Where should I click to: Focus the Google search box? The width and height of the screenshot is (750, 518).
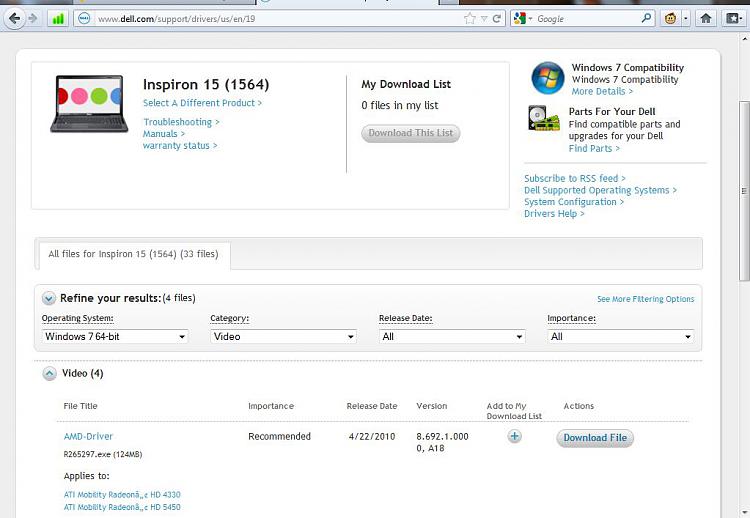click(x=587, y=19)
